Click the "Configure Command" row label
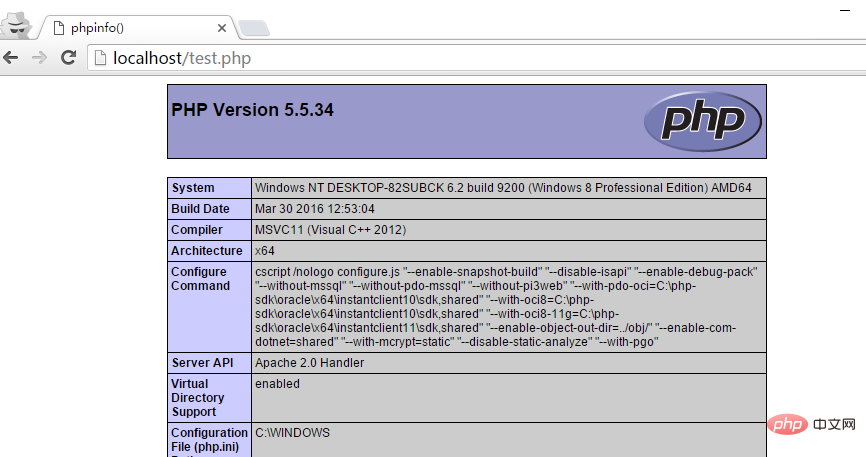This screenshot has width=866, height=457. pyautogui.click(x=200, y=279)
